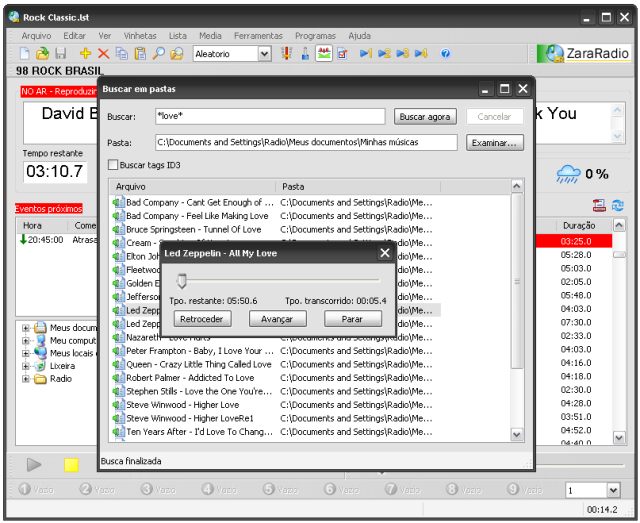Click the blue help question icon
This screenshot has height=523, width=640.
pos(446,53)
